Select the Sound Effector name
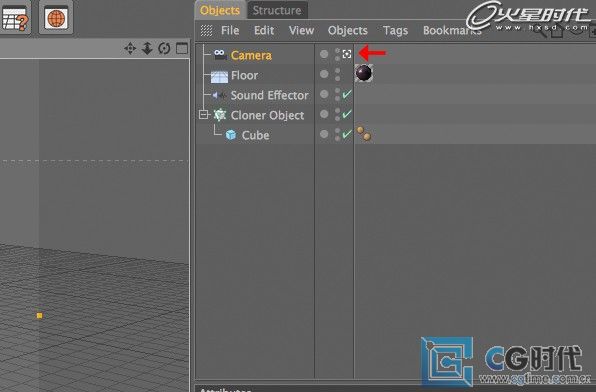The width and height of the screenshot is (596, 392). pos(269,95)
